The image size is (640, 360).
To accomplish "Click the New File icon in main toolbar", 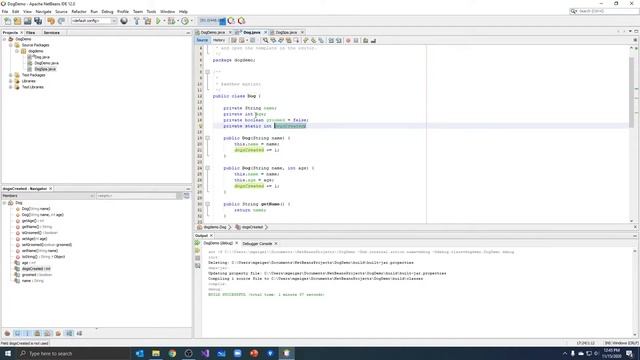I will point(7,21).
